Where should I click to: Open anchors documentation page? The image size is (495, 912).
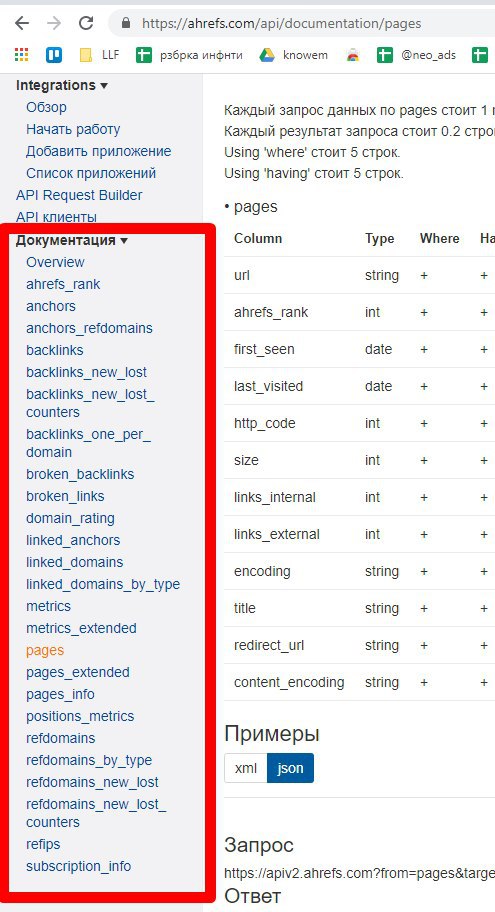pyautogui.click(x=51, y=306)
